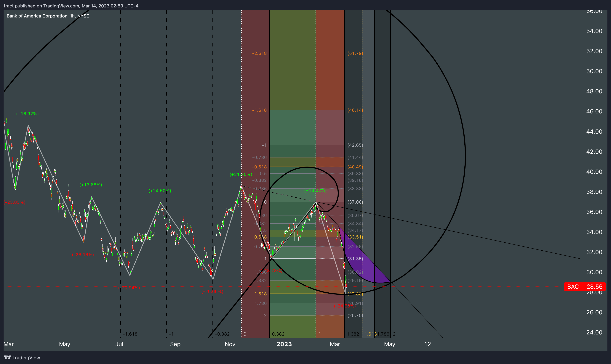Image resolution: width=611 pixels, height=364 pixels.
Task: Click the 0.382 time zone label at bottom
Action: [278, 334]
